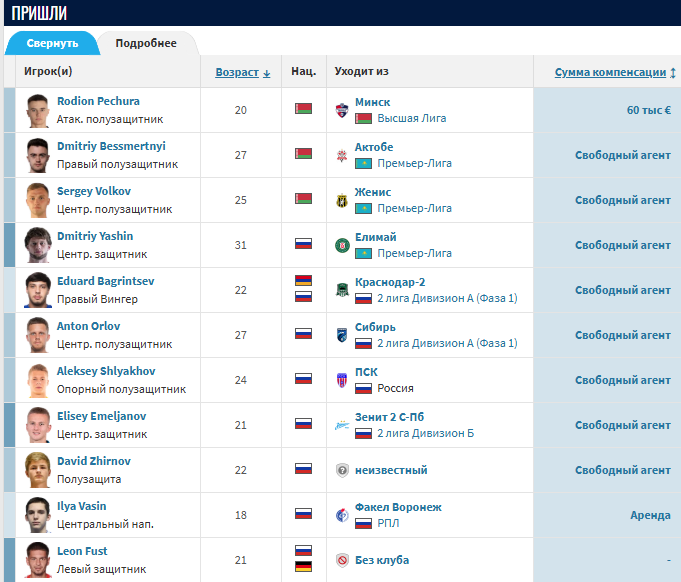Viewport: 681px width, 582px height.
Task: Click the Без клуба prohibition icon
Action: pos(342,560)
